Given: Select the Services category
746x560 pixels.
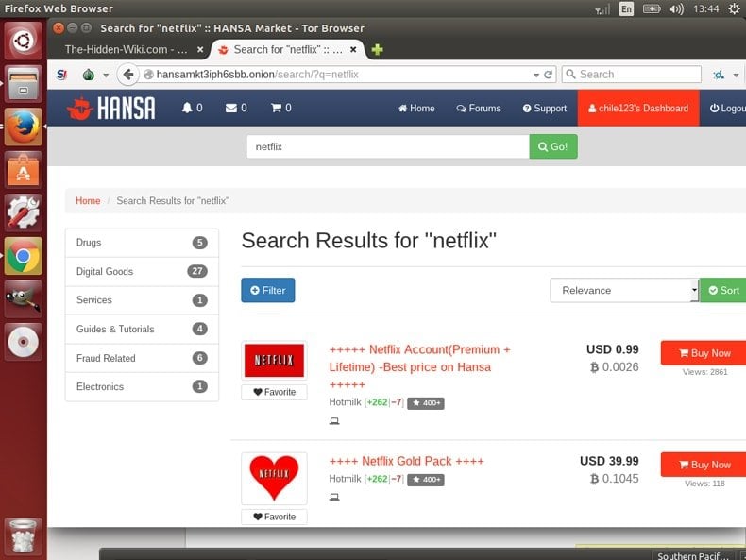Looking at the screenshot, I should pyautogui.click(x=142, y=300).
